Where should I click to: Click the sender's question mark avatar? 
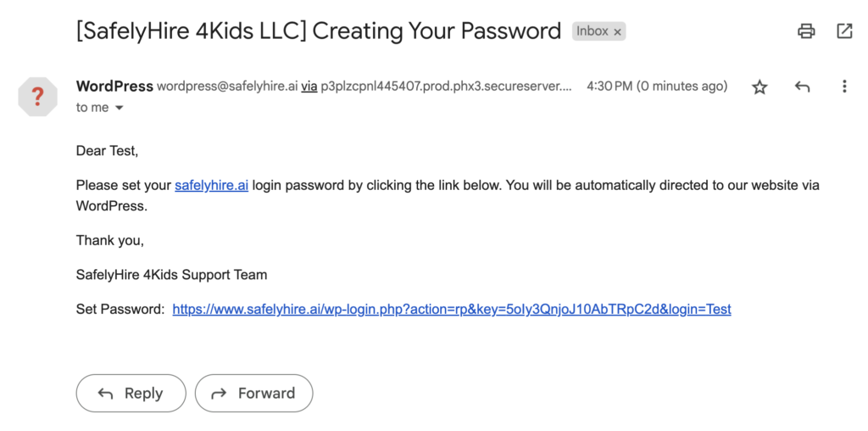(x=37, y=97)
